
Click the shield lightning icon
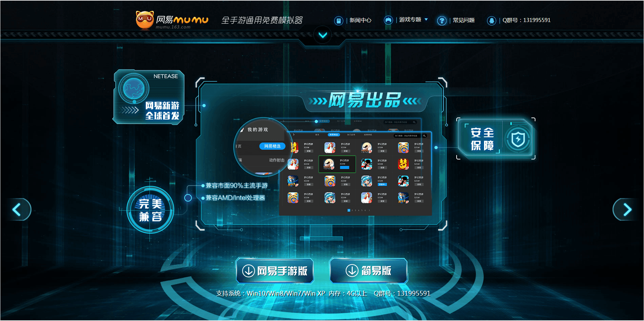[518, 139]
